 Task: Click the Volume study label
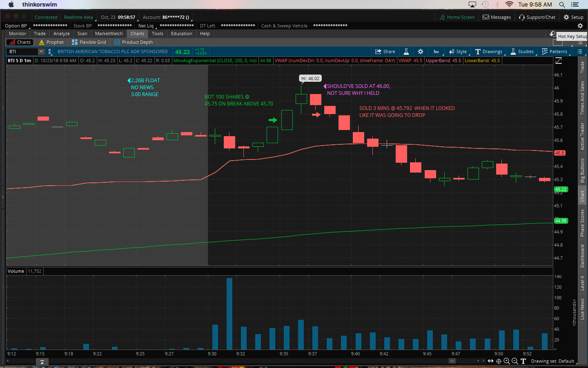[x=16, y=271]
